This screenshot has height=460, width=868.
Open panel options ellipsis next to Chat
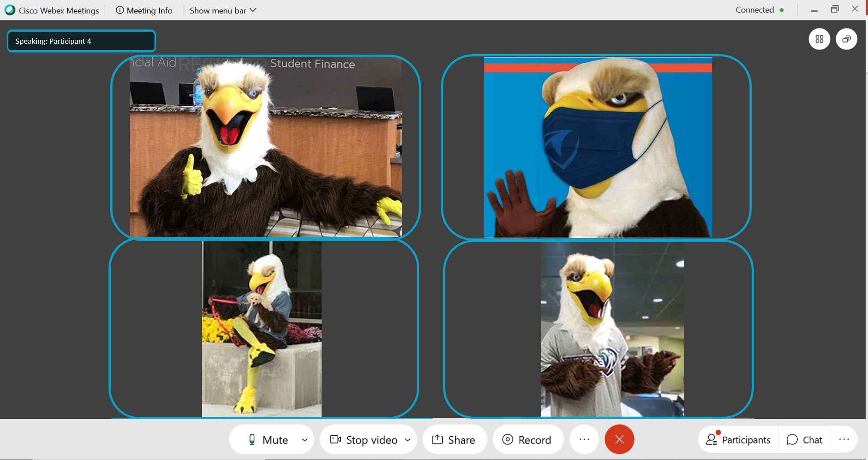coord(844,440)
